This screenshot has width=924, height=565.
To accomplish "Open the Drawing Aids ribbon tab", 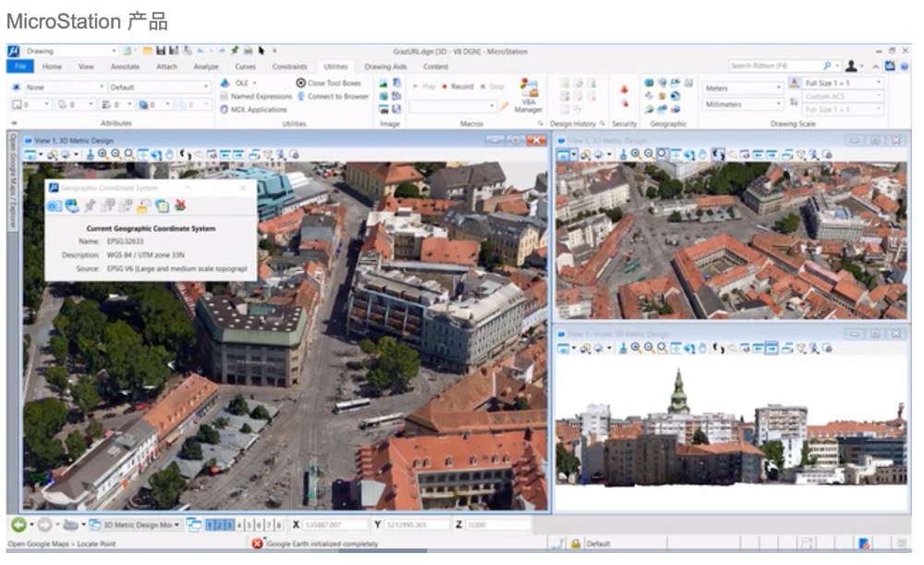I will [x=385, y=67].
